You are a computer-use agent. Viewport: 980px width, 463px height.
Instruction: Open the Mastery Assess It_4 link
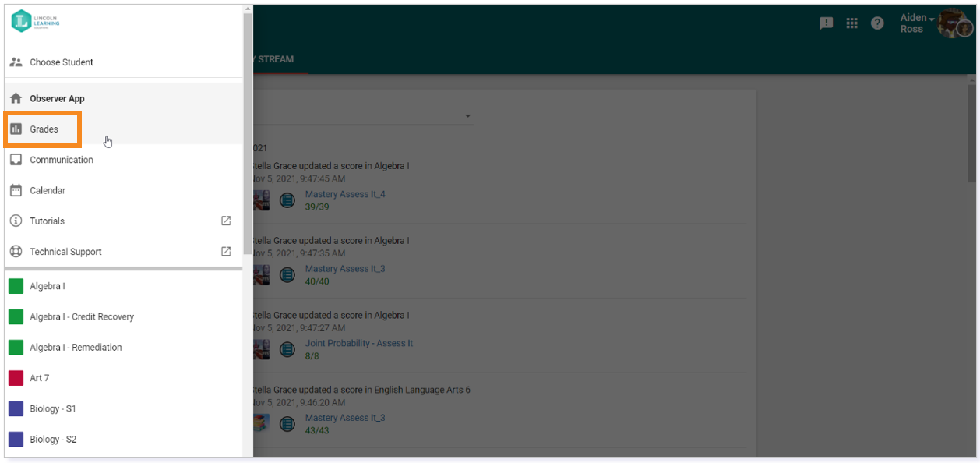(x=345, y=194)
